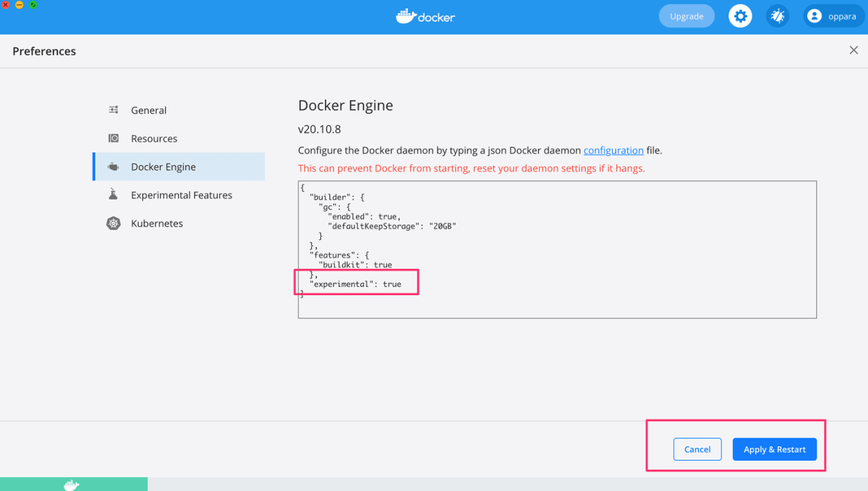Click the Cancel button
This screenshot has width=868, height=491.
[x=697, y=449]
